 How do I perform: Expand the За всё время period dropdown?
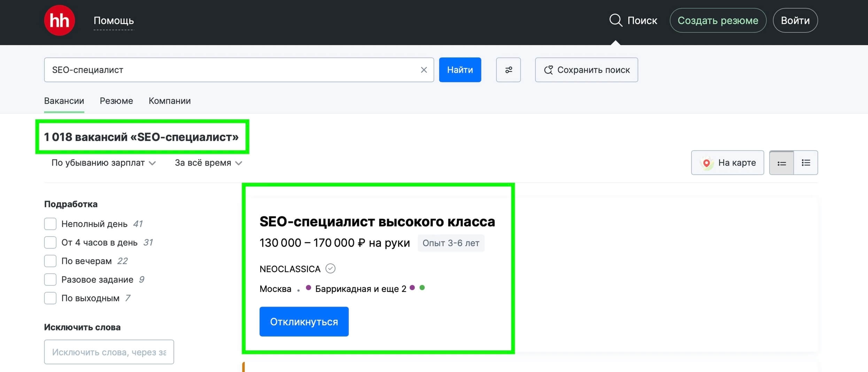click(208, 163)
